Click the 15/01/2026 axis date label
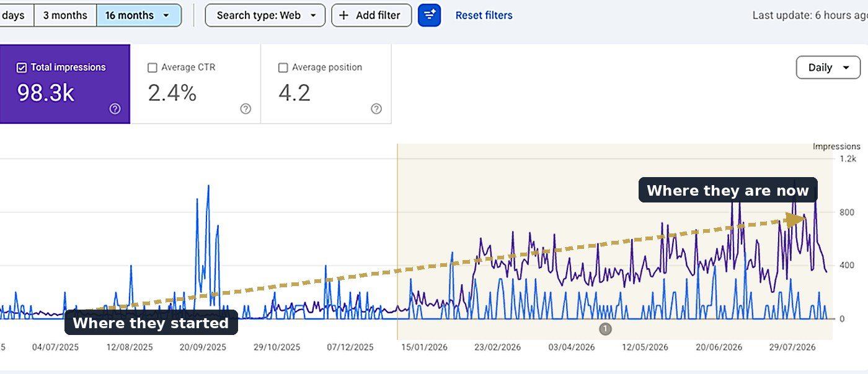This screenshot has height=374, width=868. coord(424,347)
